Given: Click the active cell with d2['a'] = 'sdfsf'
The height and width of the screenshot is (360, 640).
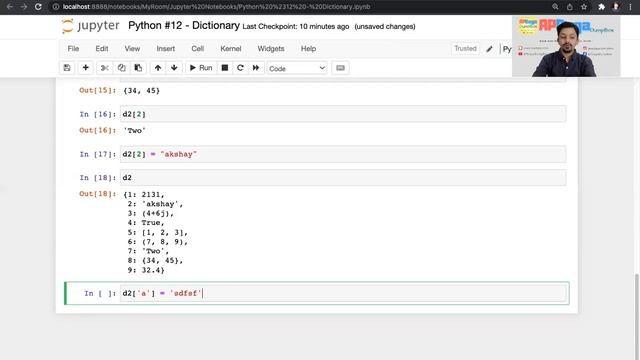Looking at the screenshot, I should click(x=343, y=293).
